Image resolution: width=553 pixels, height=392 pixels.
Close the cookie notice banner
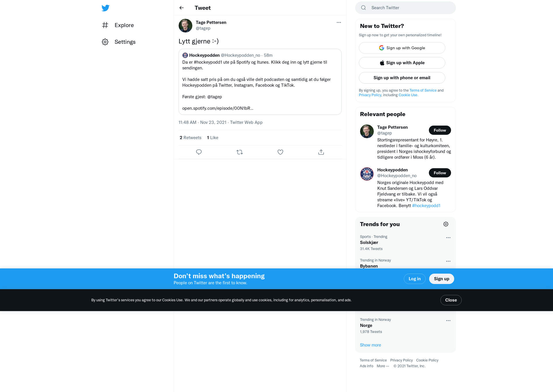tap(451, 300)
